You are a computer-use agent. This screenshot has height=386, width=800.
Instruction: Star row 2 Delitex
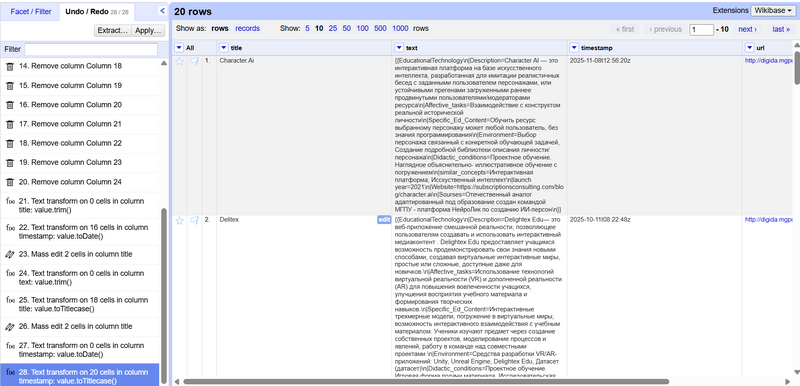point(179,220)
